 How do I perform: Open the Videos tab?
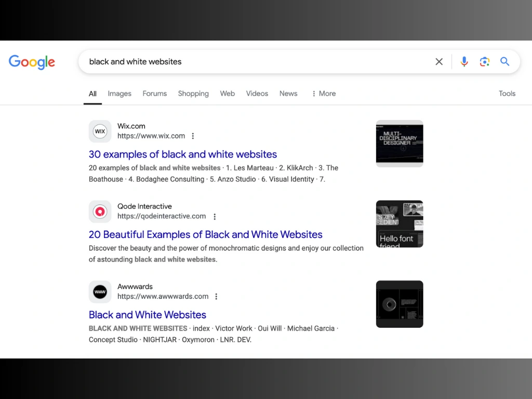point(257,94)
